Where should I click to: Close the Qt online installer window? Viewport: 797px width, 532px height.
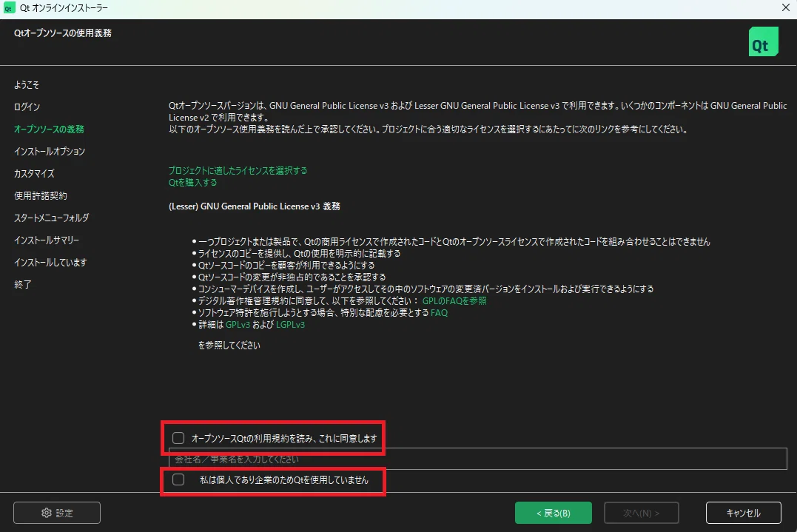(x=785, y=7)
